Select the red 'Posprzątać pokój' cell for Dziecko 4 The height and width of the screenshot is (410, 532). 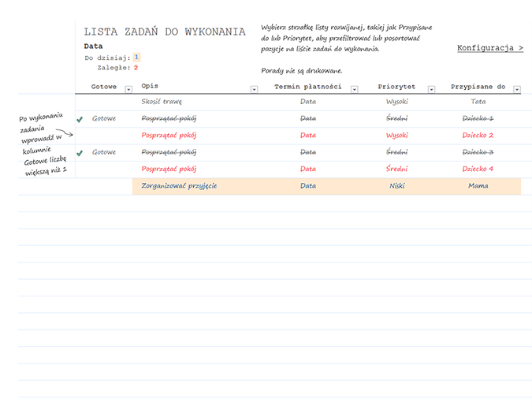pyautogui.click(x=169, y=169)
